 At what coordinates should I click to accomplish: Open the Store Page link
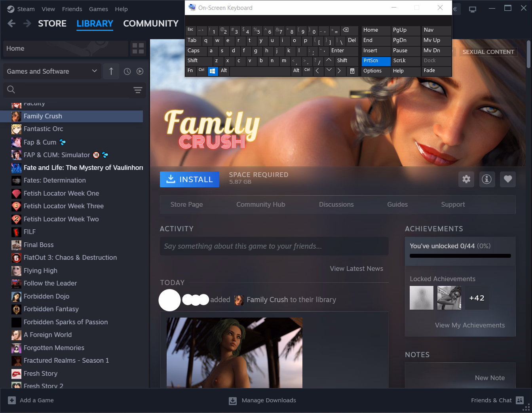coord(186,204)
